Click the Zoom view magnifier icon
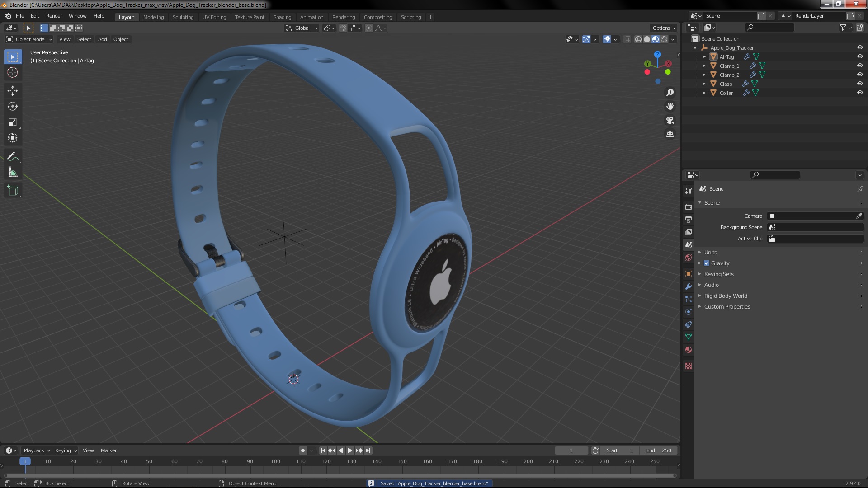Viewport: 868px width, 488px height. 670,93
